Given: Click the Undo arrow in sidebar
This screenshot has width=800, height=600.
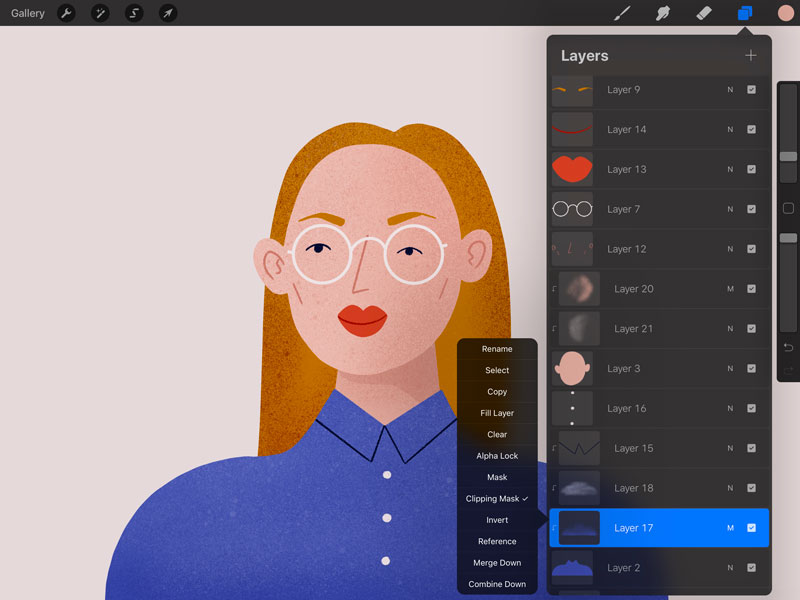Looking at the screenshot, I should [x=788, y=347].
